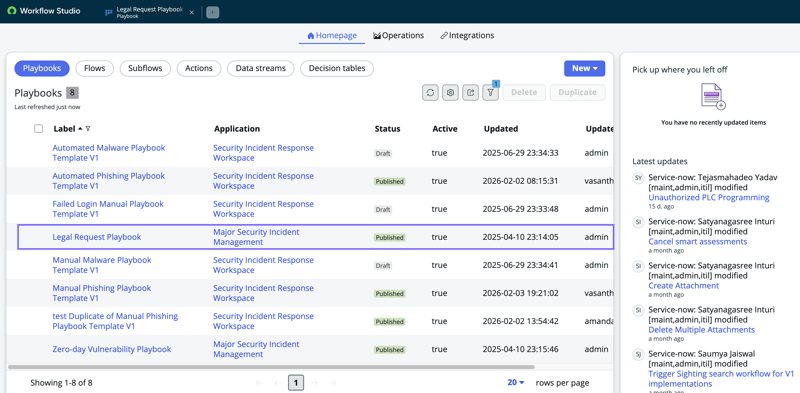Viewport: 800px width, 393px height.
Task: Open Security Incident Response Workspace in Automated Malware row
Action: [x=263, y=153]
